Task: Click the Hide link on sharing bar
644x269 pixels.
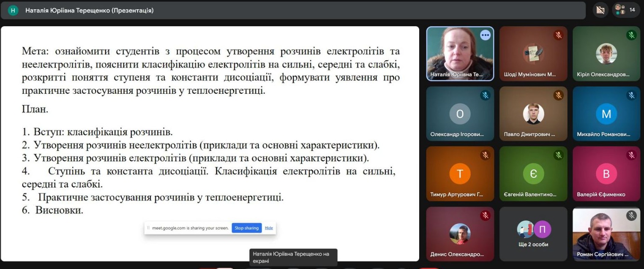Action: [269, 228]
